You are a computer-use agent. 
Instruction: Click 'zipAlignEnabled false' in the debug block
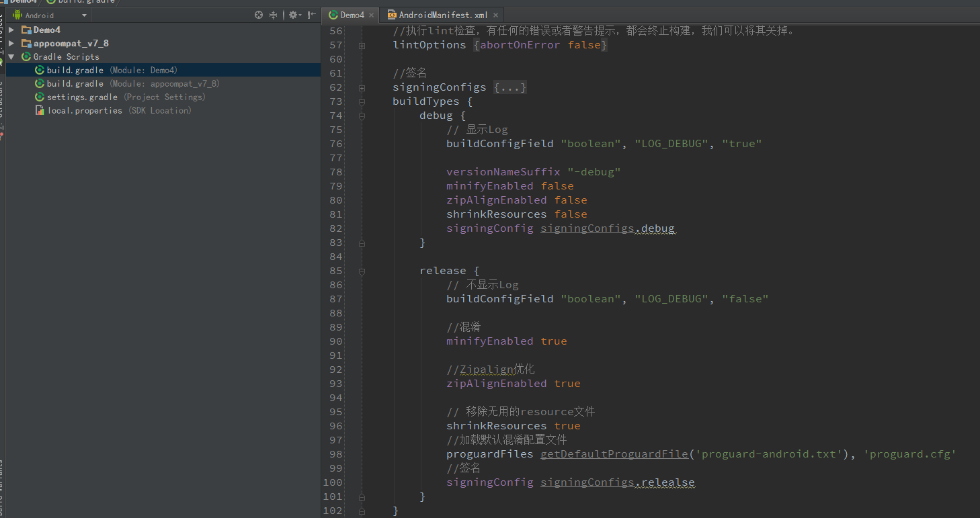pyautogui.click(x=517, y=200)
